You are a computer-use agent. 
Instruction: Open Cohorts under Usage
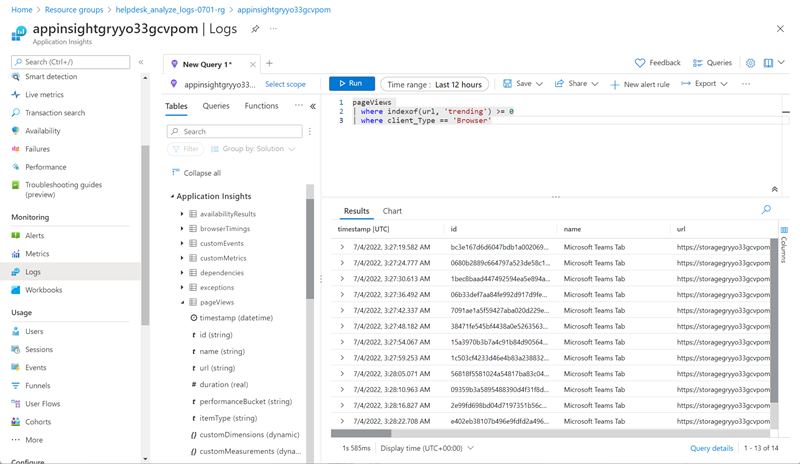click(38, 422)
